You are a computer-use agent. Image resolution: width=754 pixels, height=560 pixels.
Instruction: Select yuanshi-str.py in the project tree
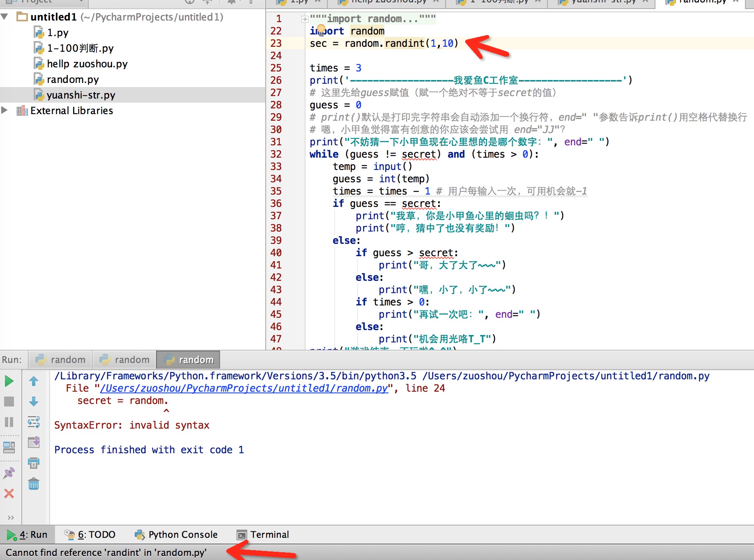click(x=81, y=95)
